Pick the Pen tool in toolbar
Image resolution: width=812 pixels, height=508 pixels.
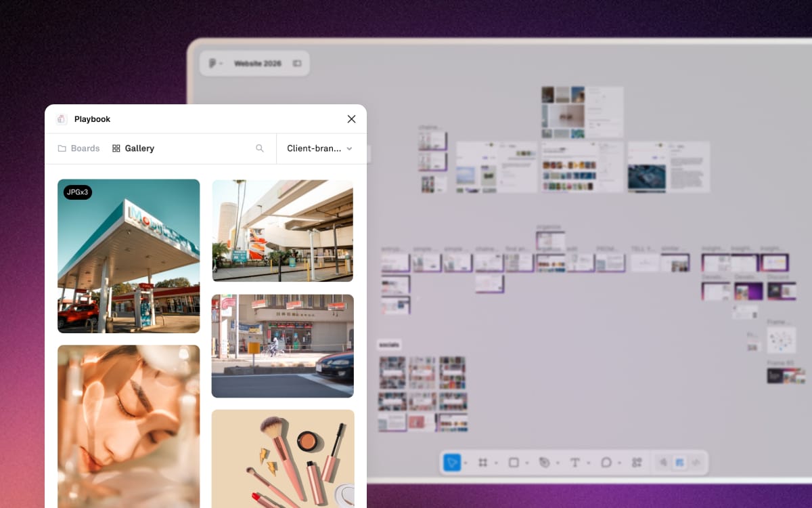pyautogui.click(x=544, y=463)
